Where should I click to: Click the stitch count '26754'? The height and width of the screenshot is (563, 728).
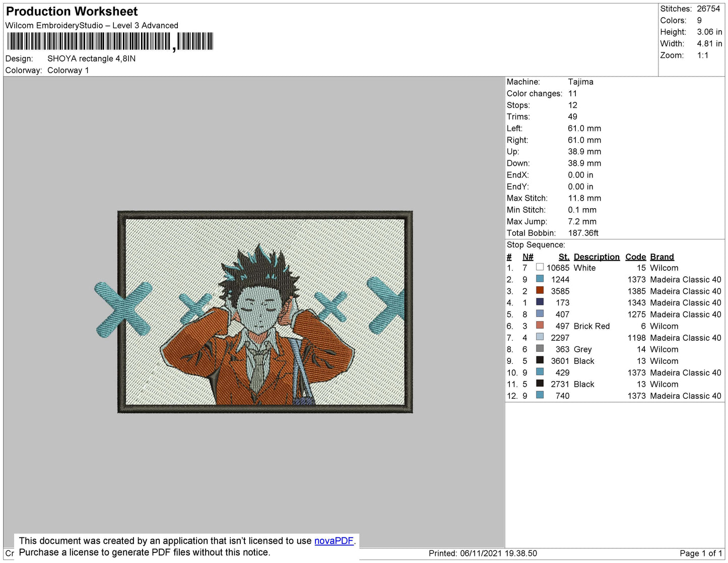(x=708, y=9)
